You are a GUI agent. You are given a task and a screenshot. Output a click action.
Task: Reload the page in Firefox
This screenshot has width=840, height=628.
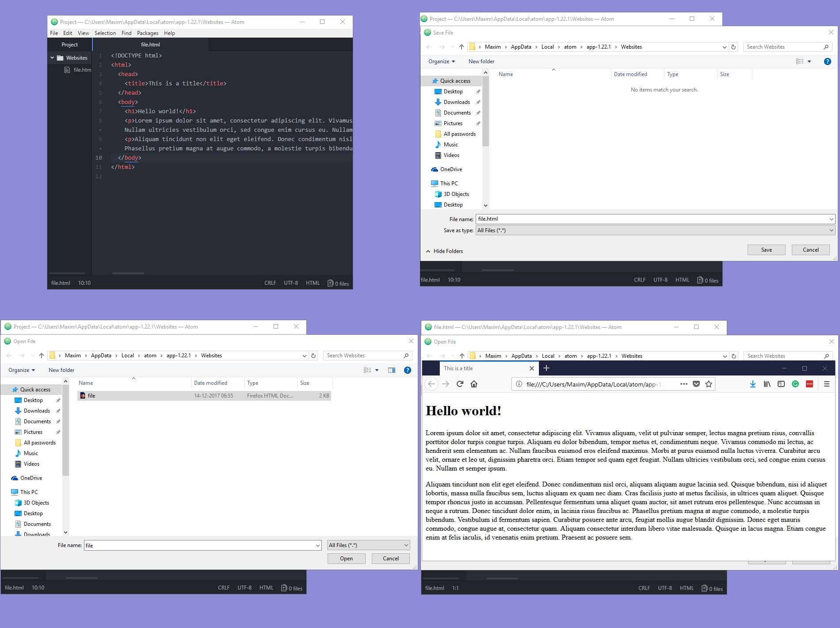pos(460,384)
